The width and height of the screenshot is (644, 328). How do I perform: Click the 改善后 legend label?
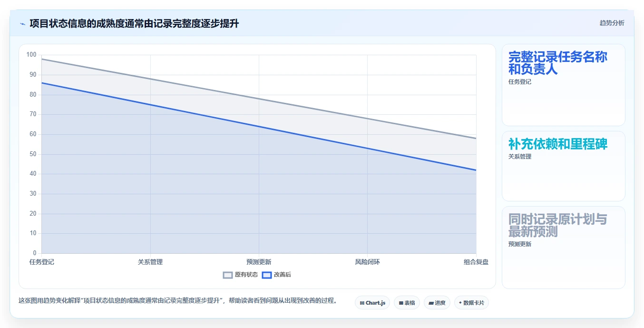[x=283, y=275]
